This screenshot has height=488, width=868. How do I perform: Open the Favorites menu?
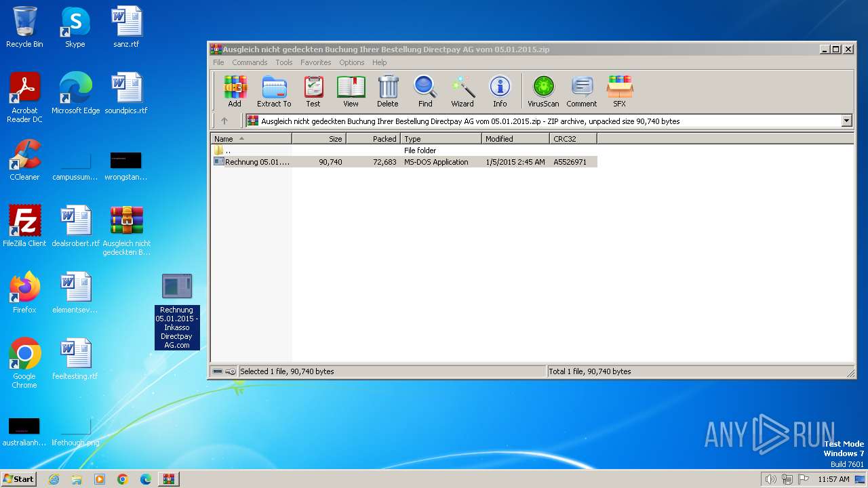[316, 62]
